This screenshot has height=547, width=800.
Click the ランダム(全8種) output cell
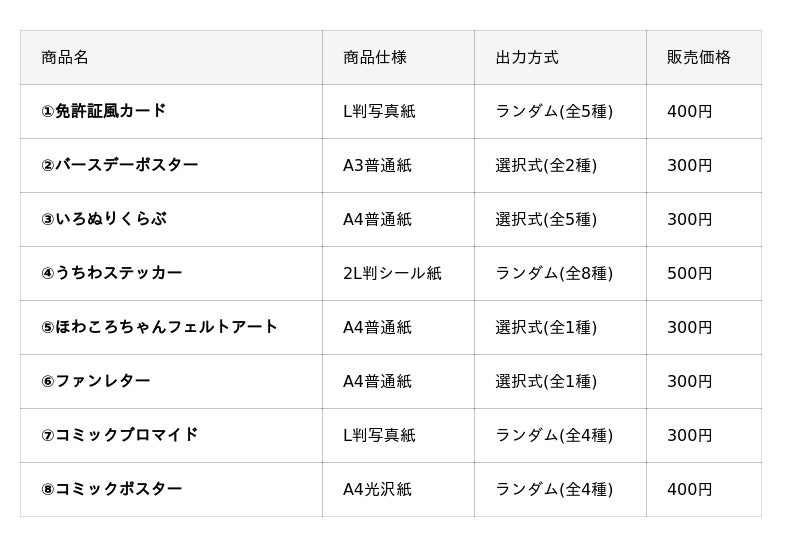(x=554, y=273)
